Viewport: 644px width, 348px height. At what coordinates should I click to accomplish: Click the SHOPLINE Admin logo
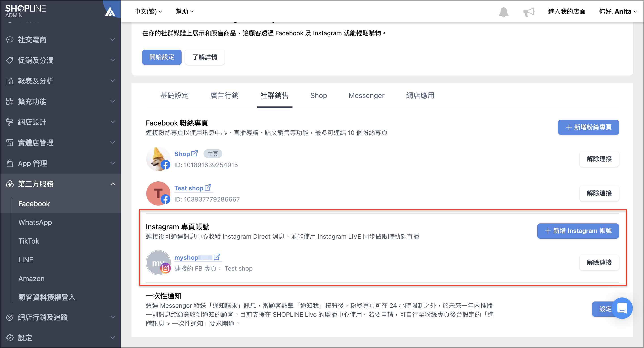pos(25,11)
